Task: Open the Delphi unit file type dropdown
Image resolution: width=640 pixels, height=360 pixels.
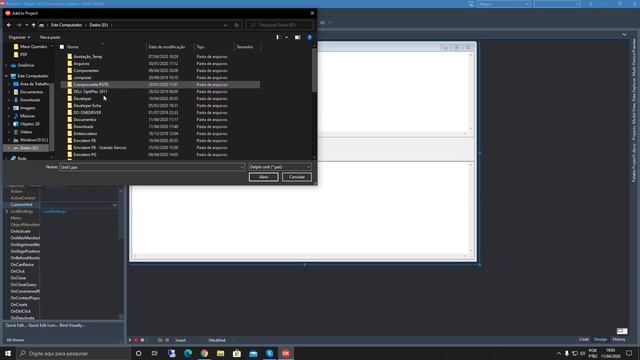Action: [x=280, y=167]
